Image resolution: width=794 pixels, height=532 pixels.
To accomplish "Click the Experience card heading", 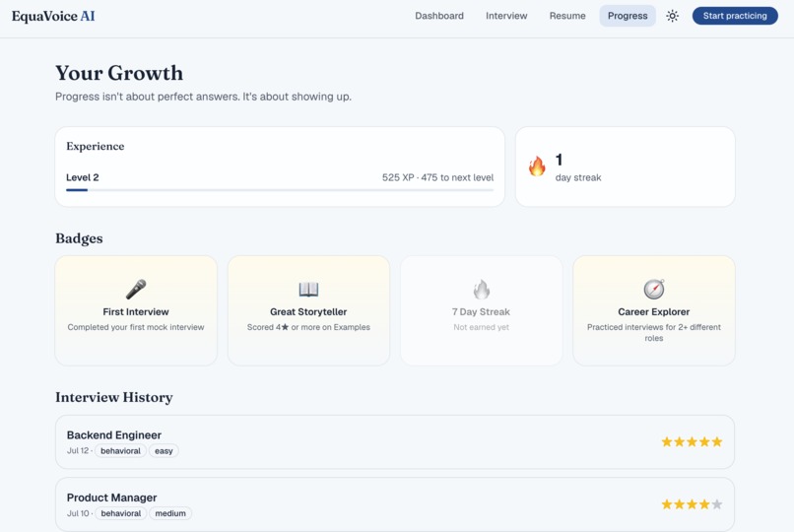I will pos(96,146).
